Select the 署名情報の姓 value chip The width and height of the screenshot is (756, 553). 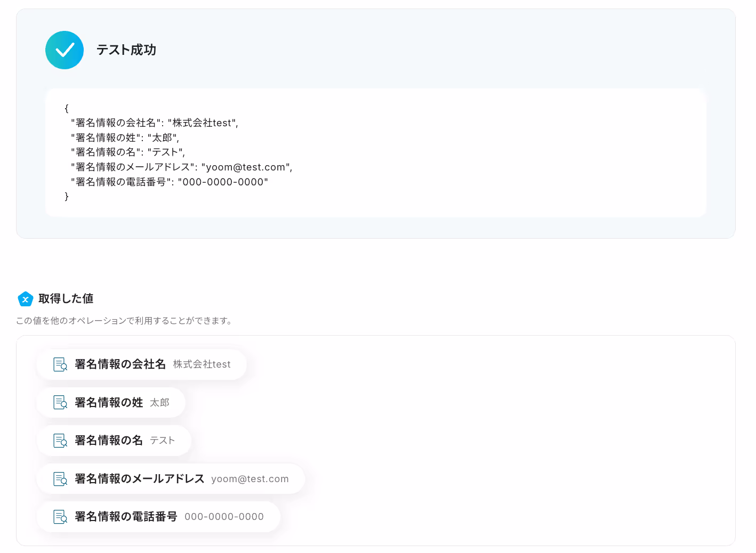click(111, 402)
